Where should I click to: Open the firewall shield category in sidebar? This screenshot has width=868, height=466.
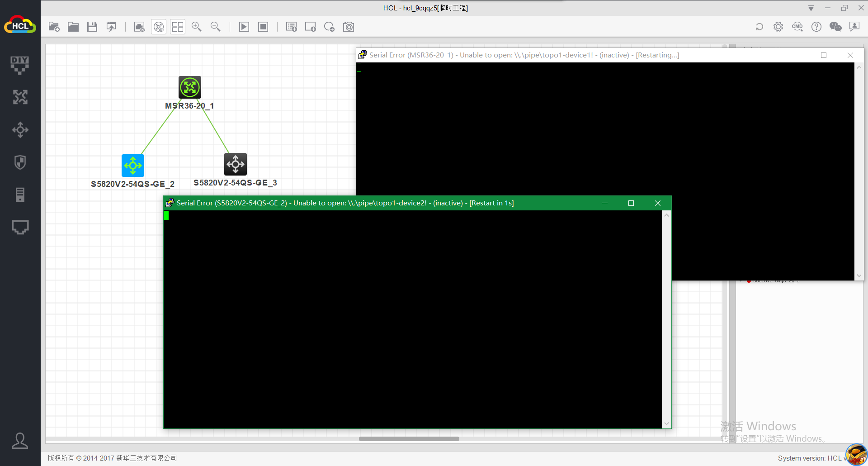coord(20,162)
